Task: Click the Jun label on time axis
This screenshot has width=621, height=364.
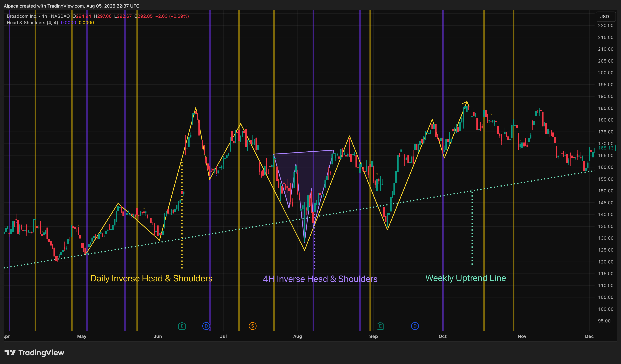Action: pyautogui.click(x=158, y=336)
